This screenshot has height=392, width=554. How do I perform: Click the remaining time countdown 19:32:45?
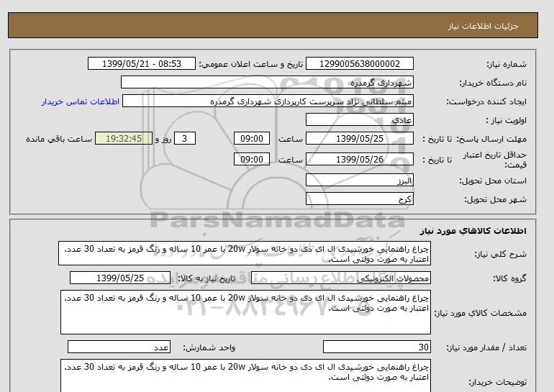pos(124,138)
